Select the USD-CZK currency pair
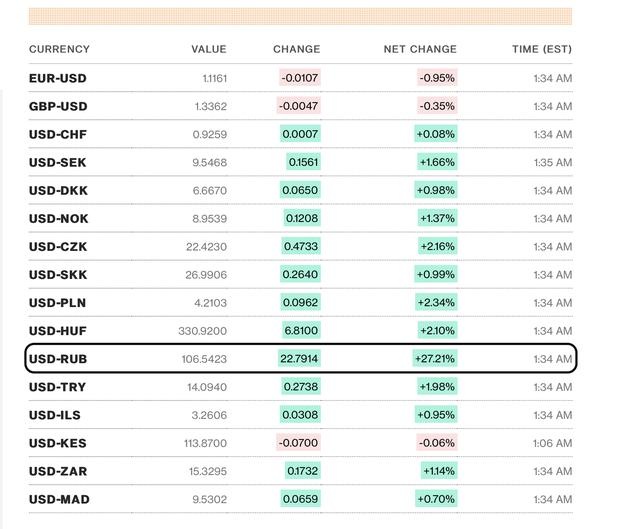The image size is (640, 529). point(58,246)
